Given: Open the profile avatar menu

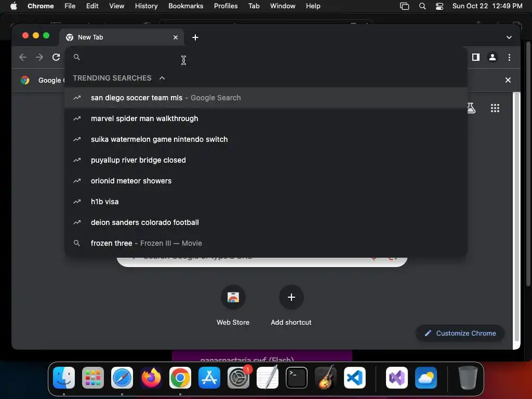Looking at the screenshot, I should click(x=493, y=57).
